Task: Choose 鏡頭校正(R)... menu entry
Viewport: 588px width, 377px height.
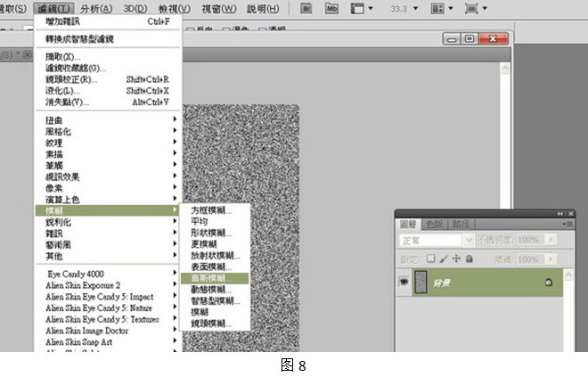Action: coord(108,79)
